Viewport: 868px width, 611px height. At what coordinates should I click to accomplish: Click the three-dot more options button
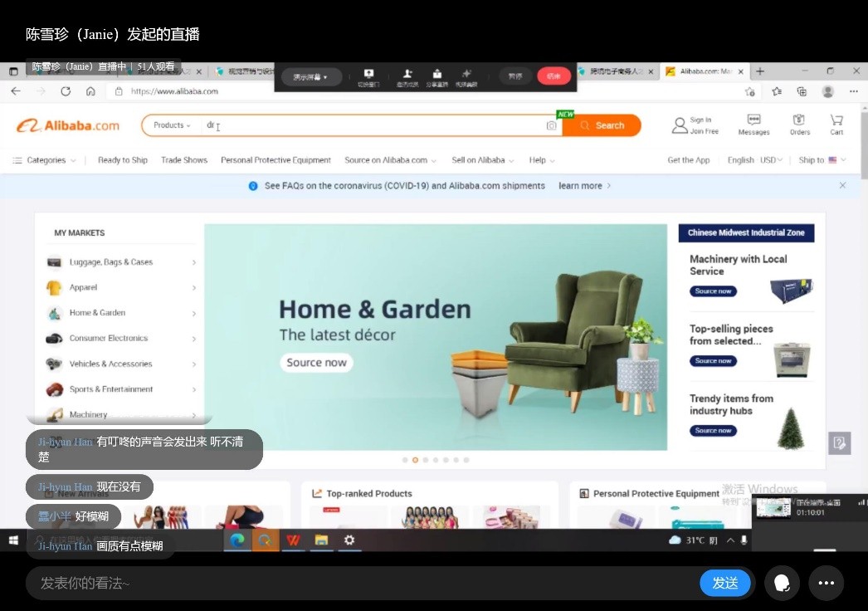[826, 583]
